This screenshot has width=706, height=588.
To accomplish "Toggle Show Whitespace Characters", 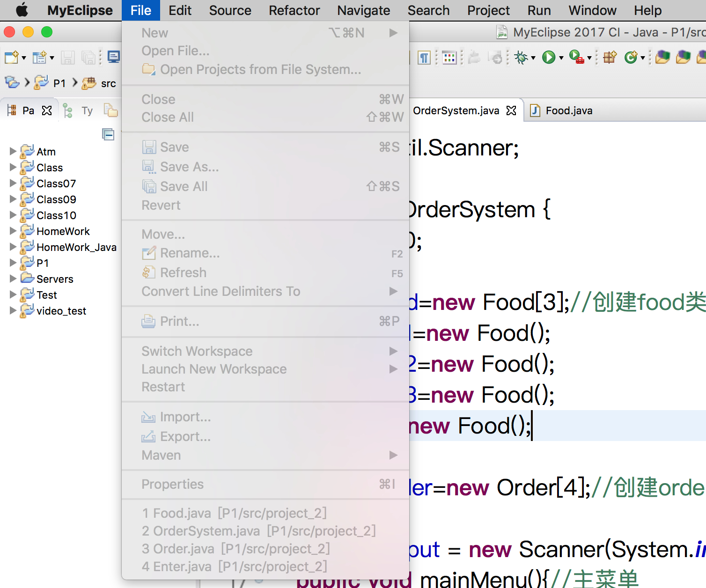I will click(424, 58).
